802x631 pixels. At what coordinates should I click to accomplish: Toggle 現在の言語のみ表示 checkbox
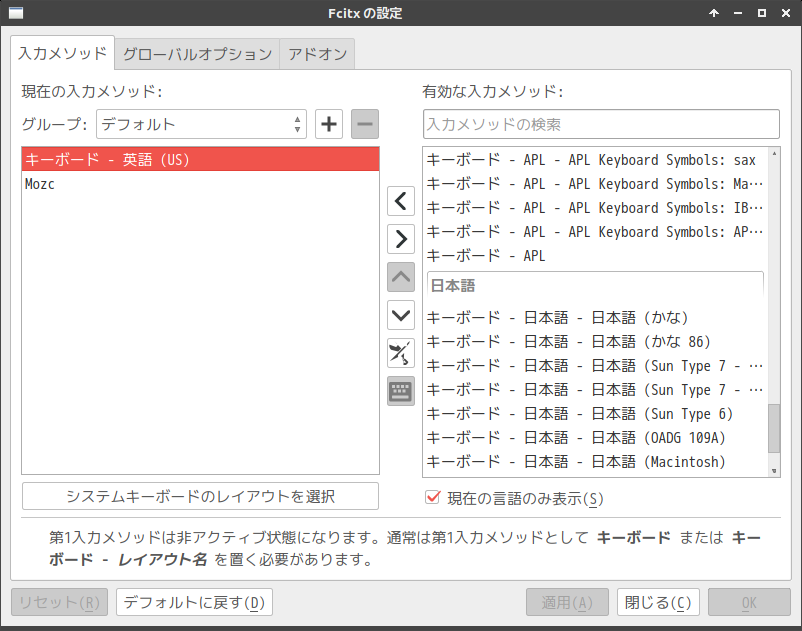(433, 497)
